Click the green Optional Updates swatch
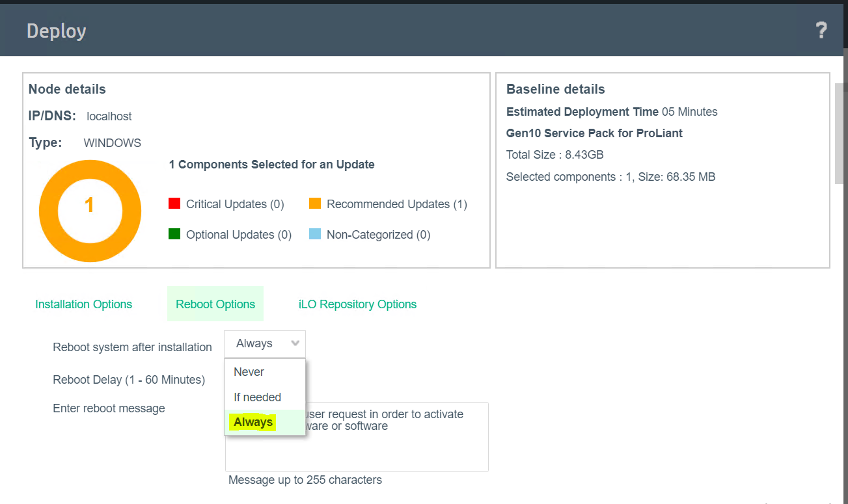848x504 pixels. (174, 234)
